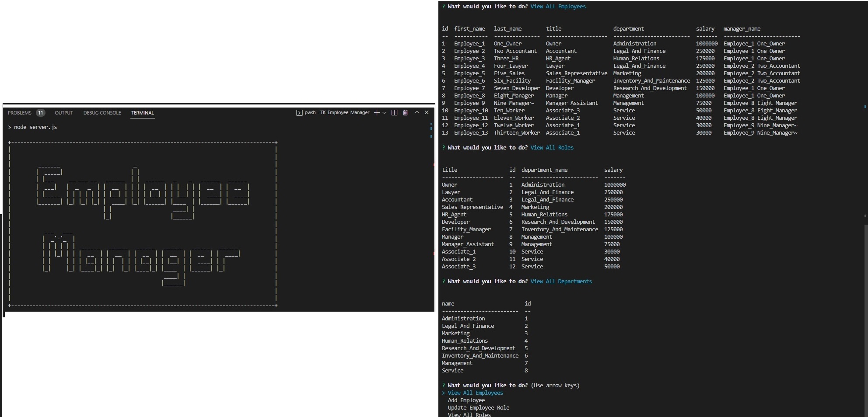Select the pwsh - TK-Employee-Manager terminal label
Screen dimensions: 868x417
click(x=337, y=113)
